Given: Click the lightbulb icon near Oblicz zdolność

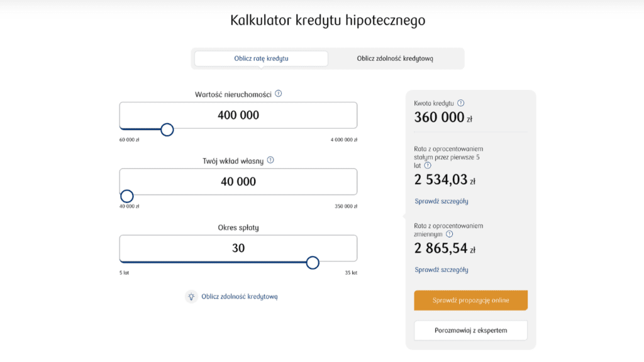Looking at the screenshot, I should (x=191, y=297).
